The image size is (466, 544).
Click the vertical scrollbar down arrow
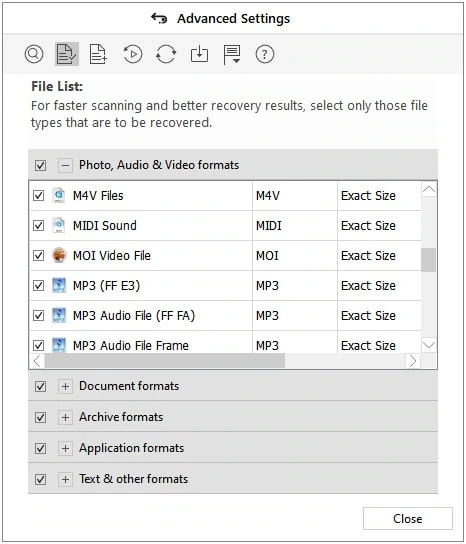[429, 345]
